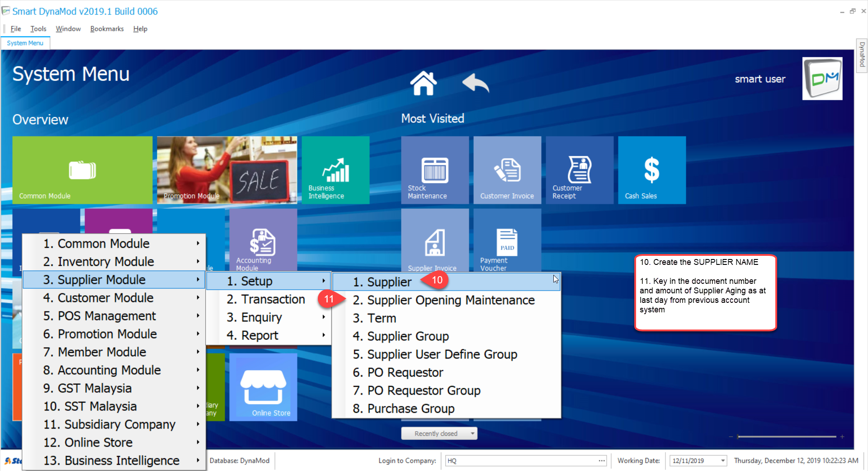Expand 1. Common Module submenu
This screenshot has height=471, width=868.
click(x=114, y=244)
